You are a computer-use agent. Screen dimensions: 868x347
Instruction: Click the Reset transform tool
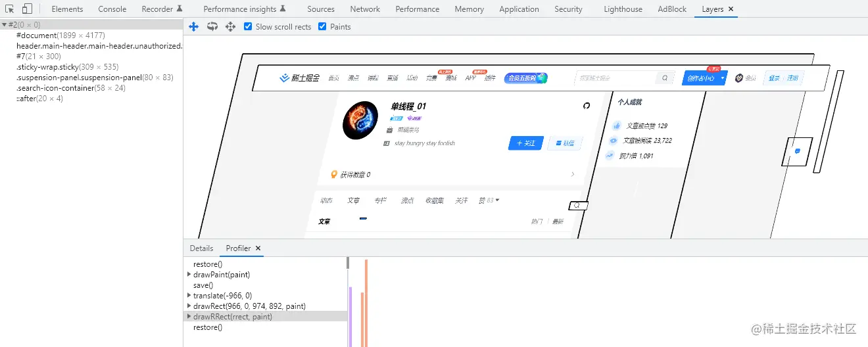click(230, 26)
